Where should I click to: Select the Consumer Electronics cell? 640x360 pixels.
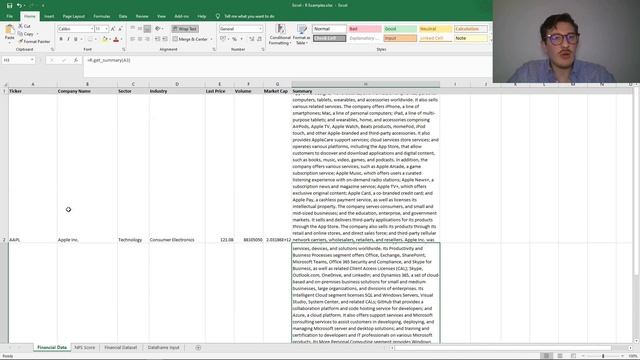[x=177, y=169]
